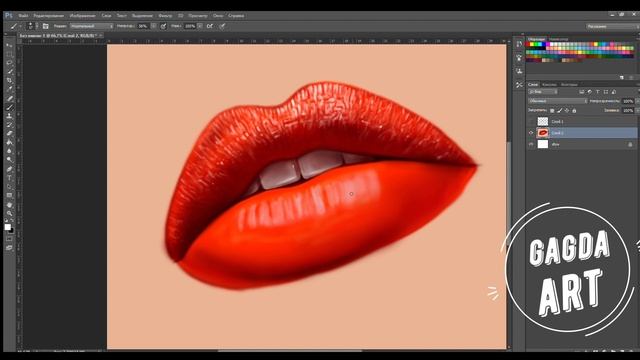
Task: Select the Pen tool
Action: [x=9, y=169]
